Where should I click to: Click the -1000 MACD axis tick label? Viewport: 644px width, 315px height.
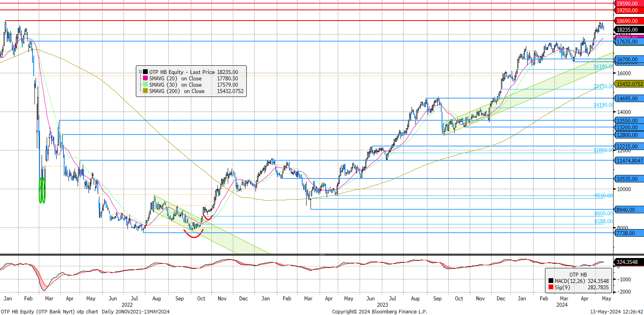[x=624, y=279]
